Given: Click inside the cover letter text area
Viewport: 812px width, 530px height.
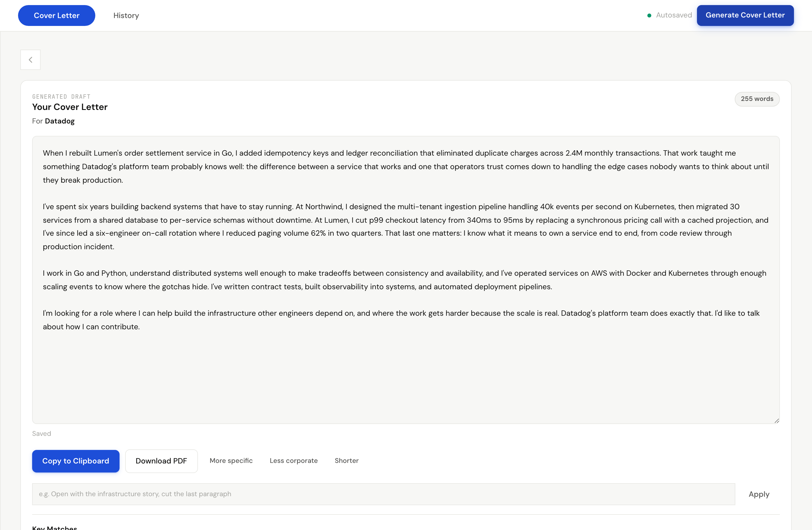Looking at the screenshot, I should pos(406,280).
